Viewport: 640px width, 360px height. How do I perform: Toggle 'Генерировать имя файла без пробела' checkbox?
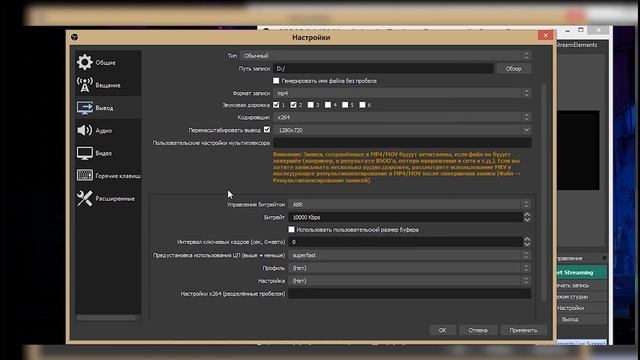click(276, 81)
